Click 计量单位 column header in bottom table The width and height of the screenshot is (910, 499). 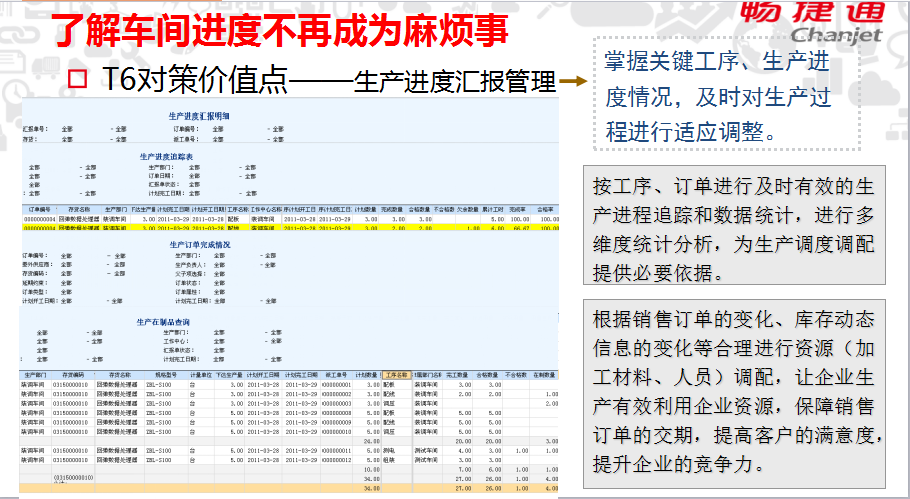pos(201,375)
